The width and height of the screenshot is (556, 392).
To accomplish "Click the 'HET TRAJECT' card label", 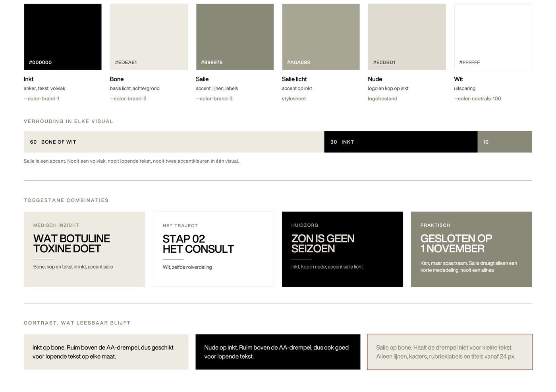I will tap(180, 226).
